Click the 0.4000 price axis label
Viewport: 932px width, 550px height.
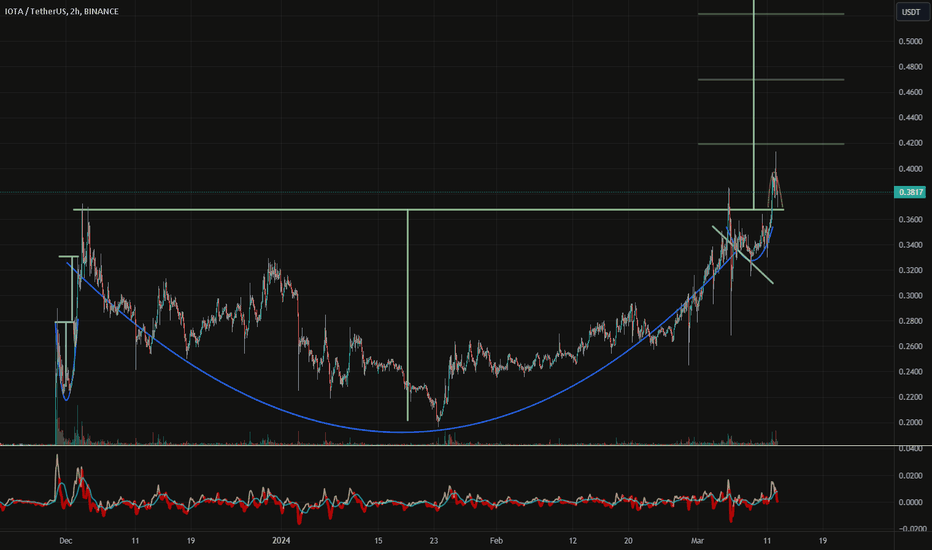[x=911, y=169]
